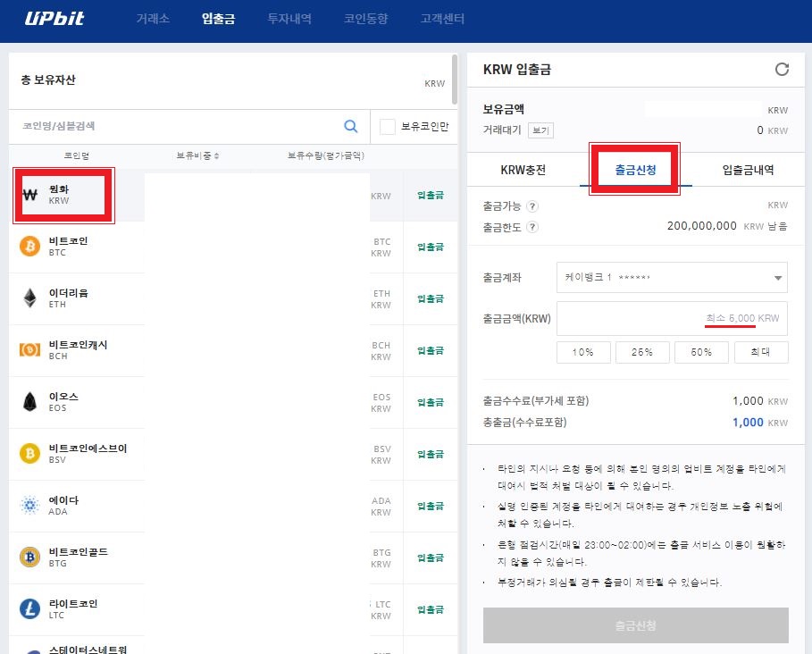Select the 라이트코인 LTC row label
The image size is (812, 654).
click(x=73, y=609)
